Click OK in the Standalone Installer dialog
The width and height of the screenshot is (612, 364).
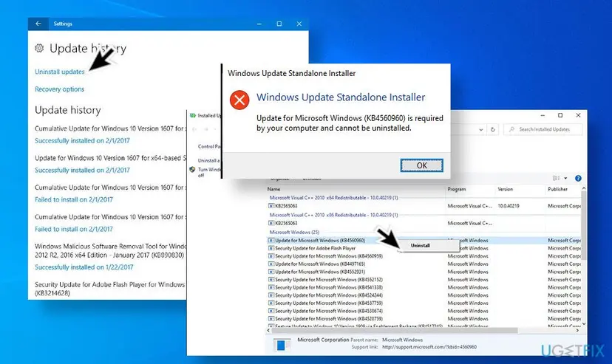tap(421, 165)
